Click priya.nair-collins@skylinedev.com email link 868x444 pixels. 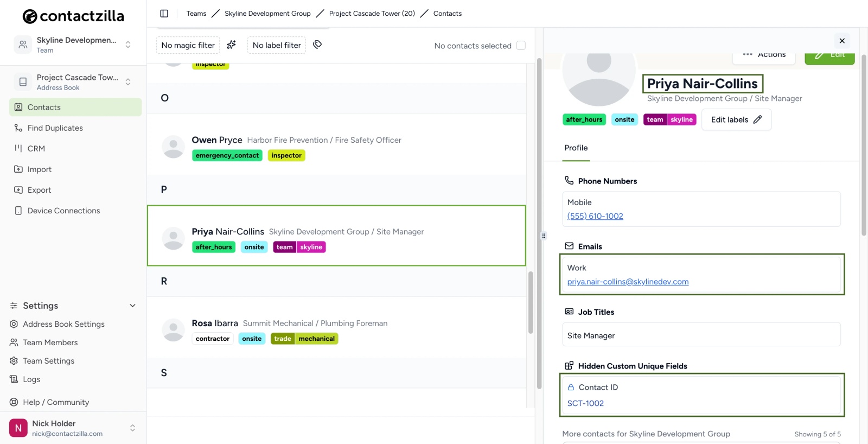628,282
